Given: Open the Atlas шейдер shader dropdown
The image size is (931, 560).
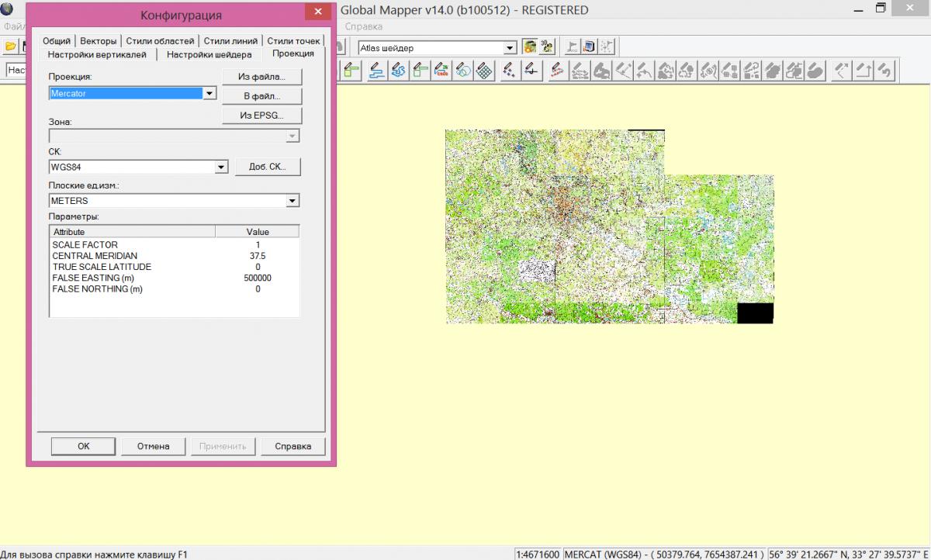Looking at the screenshot, I should click(x=509, y=48).
